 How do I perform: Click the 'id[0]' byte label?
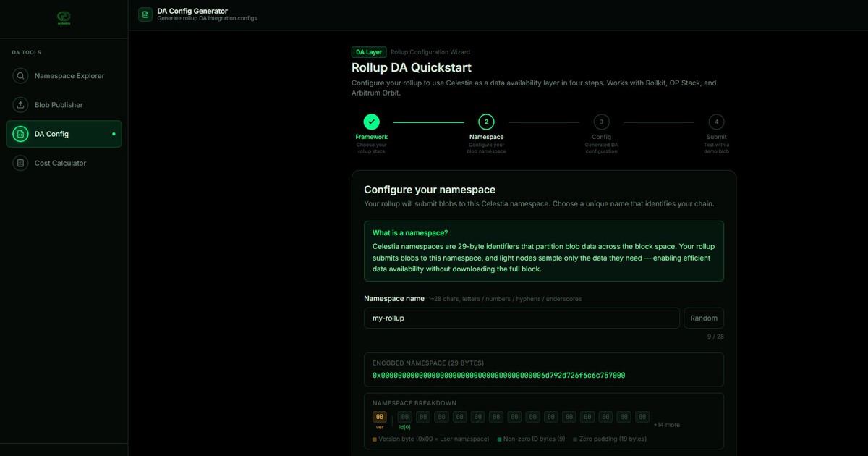pyautogui.click(x=405, y=427)
